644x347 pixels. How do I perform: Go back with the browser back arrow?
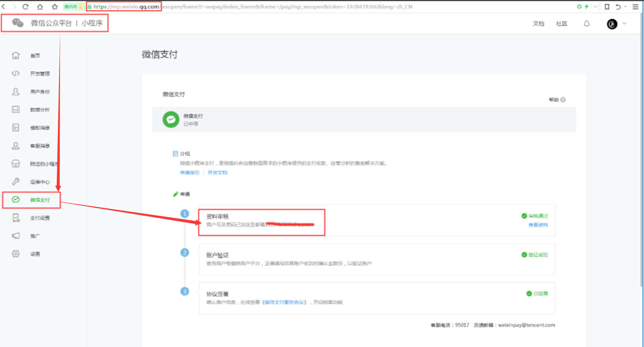(x=3, y=7)
